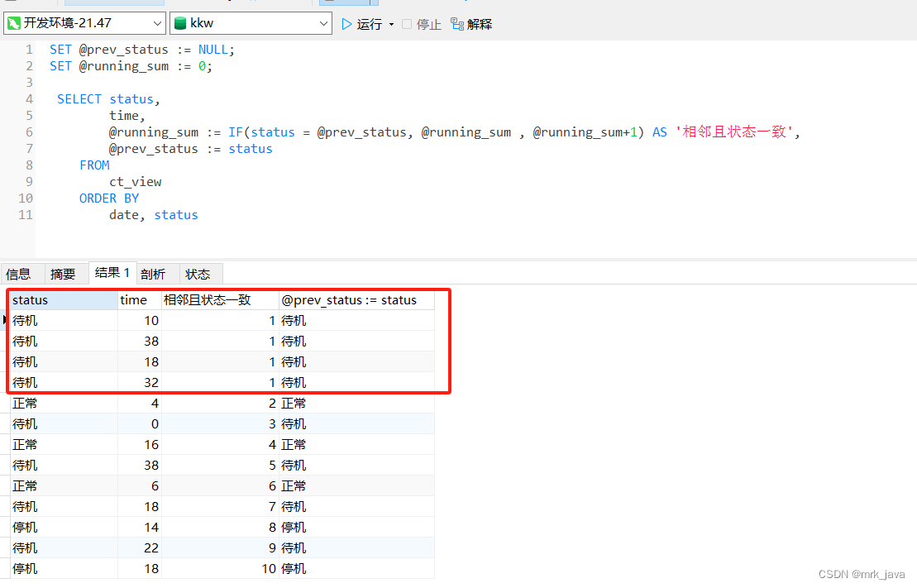Click line 8 ct_view in SQL editor
The height and width of the screenshot is (588, 917).
[135, 182]
